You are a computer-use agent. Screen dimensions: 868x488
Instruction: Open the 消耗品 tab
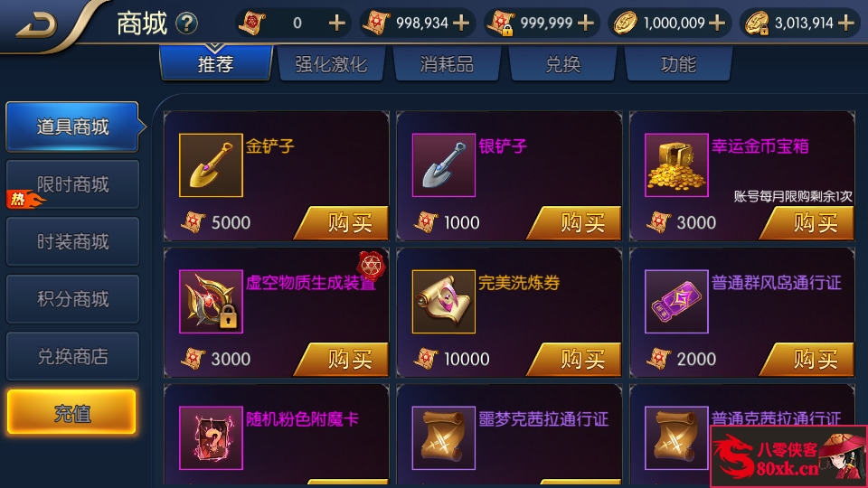(x=447, y=64)
